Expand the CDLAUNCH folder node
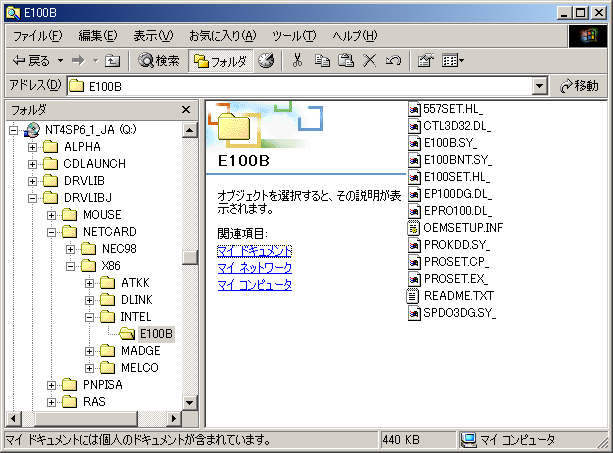 pos(32,164)
